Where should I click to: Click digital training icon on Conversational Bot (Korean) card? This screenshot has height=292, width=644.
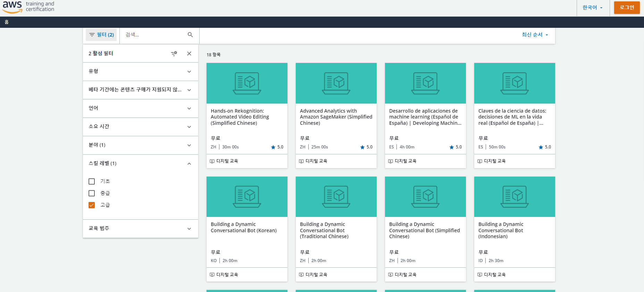(x=212, y=275)
